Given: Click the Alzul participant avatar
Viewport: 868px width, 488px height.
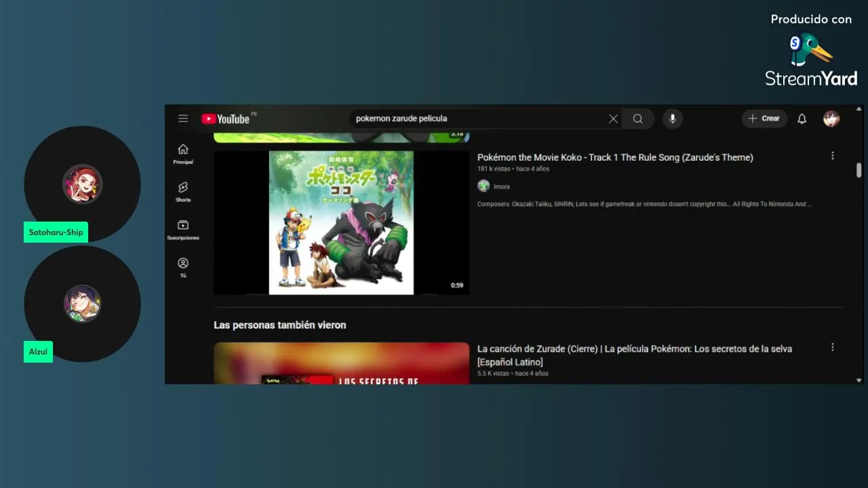Looking at the screenshot, I should [x=83, y=303].
